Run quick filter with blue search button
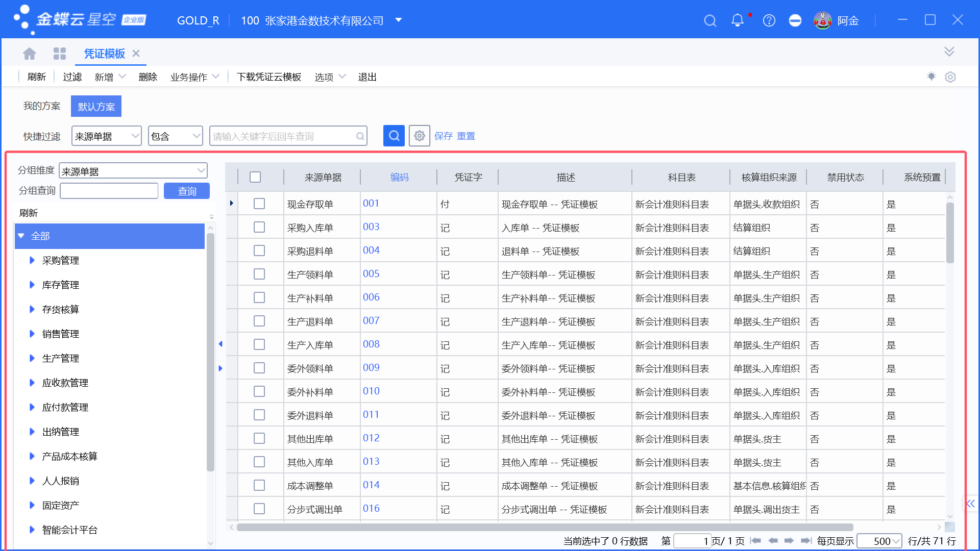 click(x=394, y=136)
